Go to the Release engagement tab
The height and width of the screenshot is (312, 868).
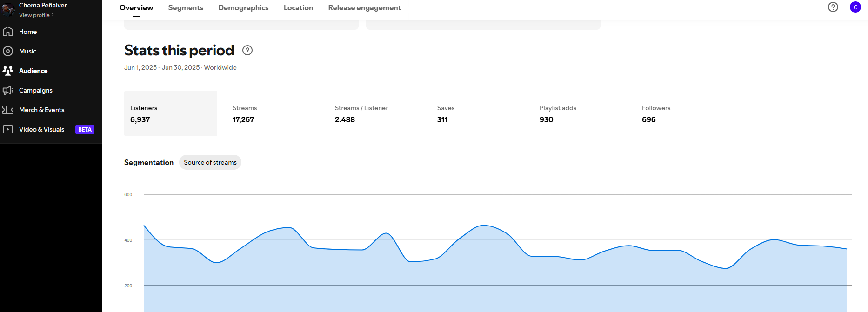tap(364, 8)
